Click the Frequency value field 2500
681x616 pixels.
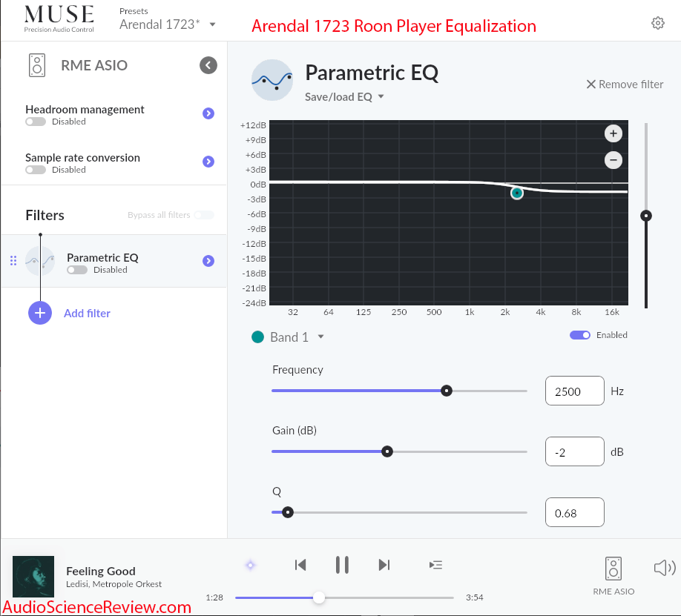[x=575, y=391]
